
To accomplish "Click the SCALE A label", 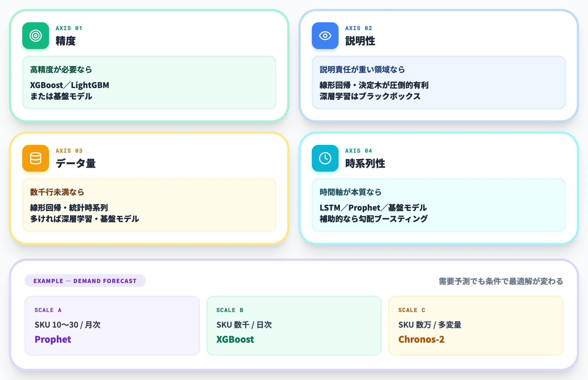I will click(x=48, y=310).
